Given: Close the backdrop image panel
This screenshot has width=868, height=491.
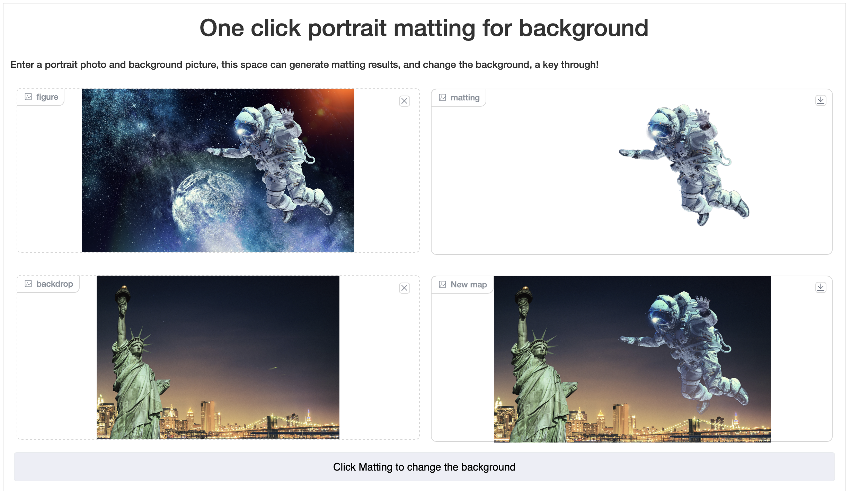Looking at the screenshot, I should coord(405,288).
